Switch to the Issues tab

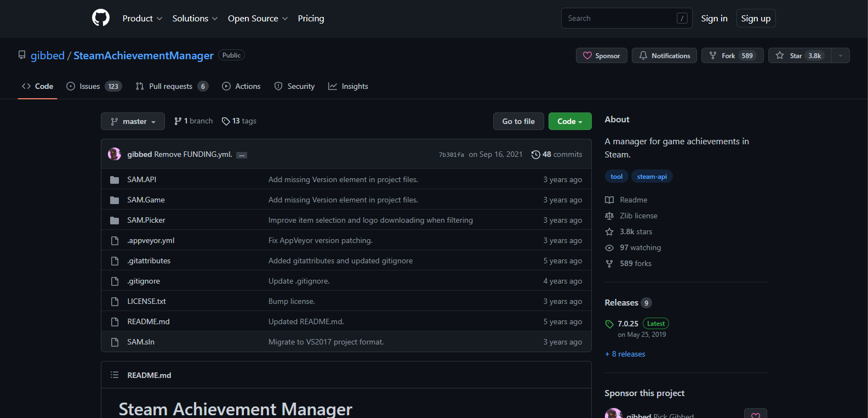[94, 86]
